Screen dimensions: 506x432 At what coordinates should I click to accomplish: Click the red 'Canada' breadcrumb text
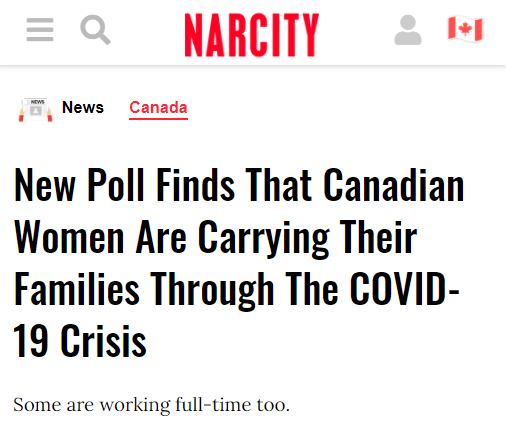[x=158, y=108]
